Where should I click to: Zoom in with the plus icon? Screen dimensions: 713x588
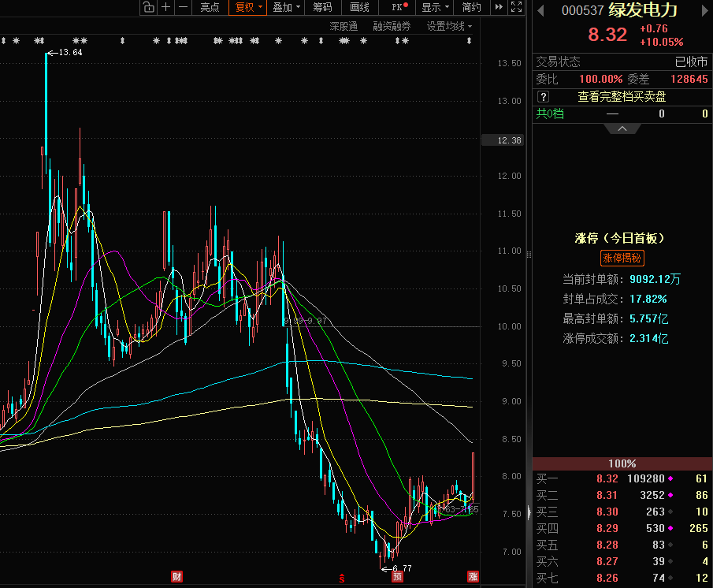(166, 7)
